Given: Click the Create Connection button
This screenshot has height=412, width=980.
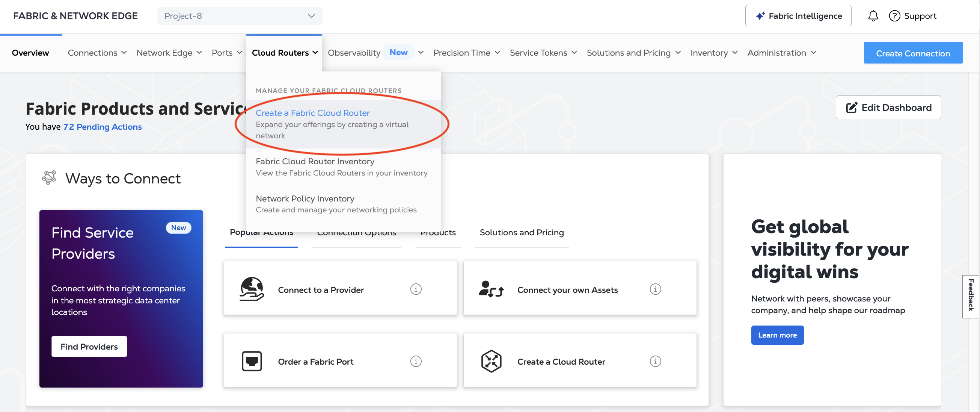Looking at the screenshot, I should [913, 53].
